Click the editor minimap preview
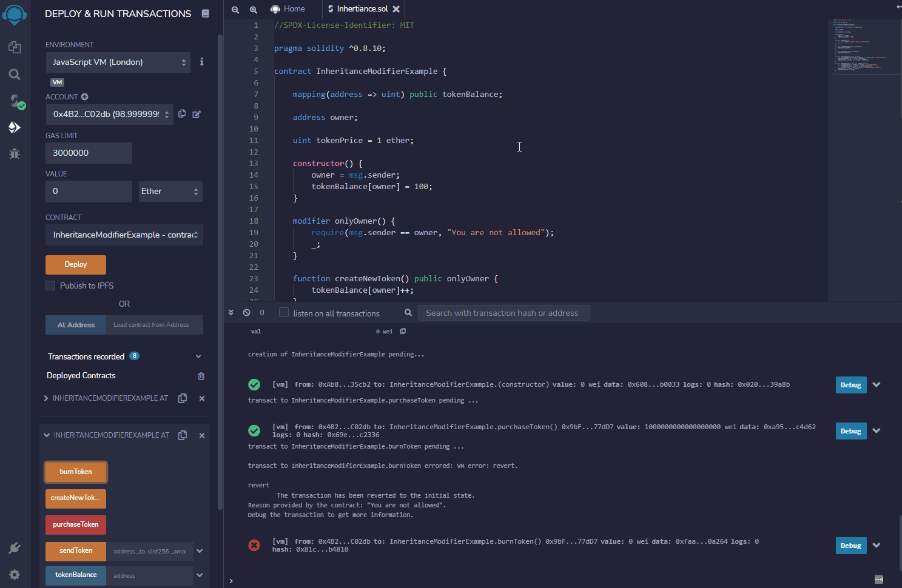Viewport: 902px width, 588px height. pyautogui.click(x=864, y=47)
